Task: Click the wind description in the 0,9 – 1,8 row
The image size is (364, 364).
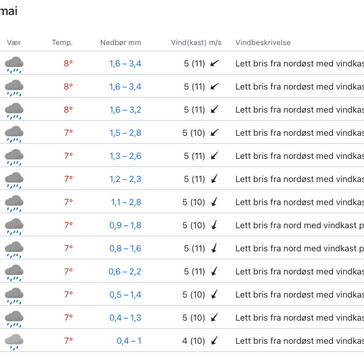Action: pyautogui.click(x=300, y=225)
